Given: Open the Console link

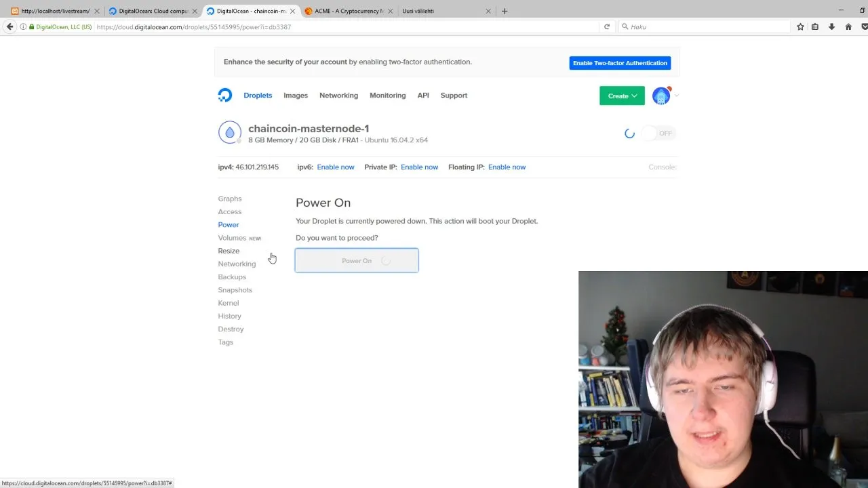Looking at the screenshot, I should [x=663, y=167].
